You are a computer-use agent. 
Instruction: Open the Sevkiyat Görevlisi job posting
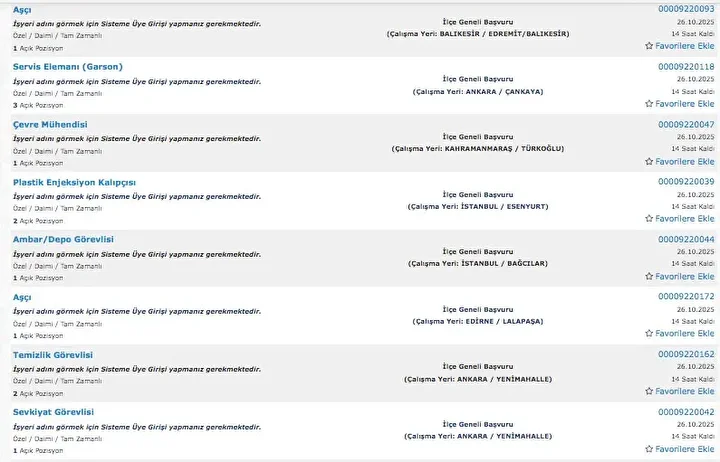pos(53,412)
